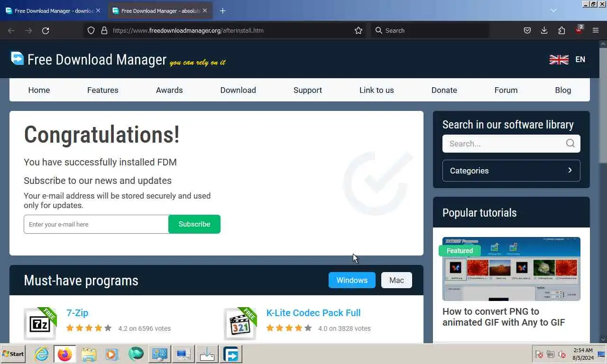Select the Windows platform toggle
The height and width of the screenshot is (364, 607).
352,280
